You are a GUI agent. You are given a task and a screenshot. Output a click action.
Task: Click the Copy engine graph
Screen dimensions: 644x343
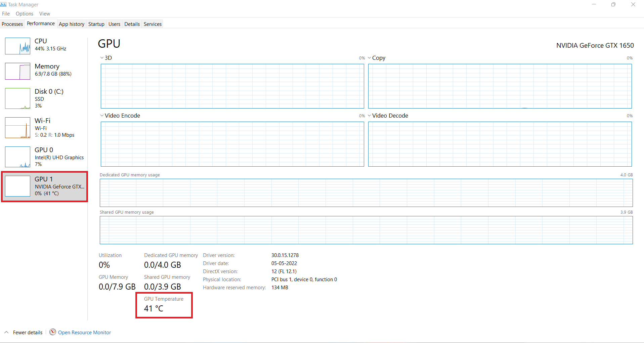pyautogui.click(x=500, y=86)
